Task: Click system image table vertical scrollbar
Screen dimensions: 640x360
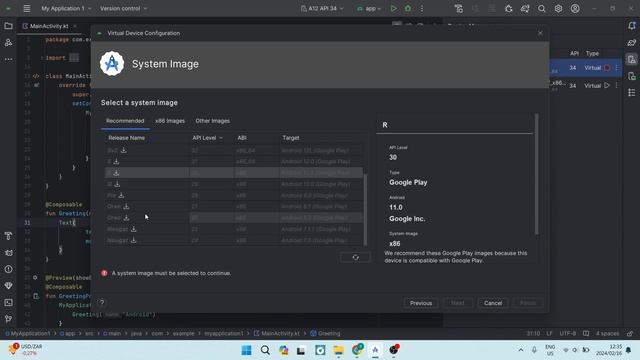Action: (x=365, y=209)
